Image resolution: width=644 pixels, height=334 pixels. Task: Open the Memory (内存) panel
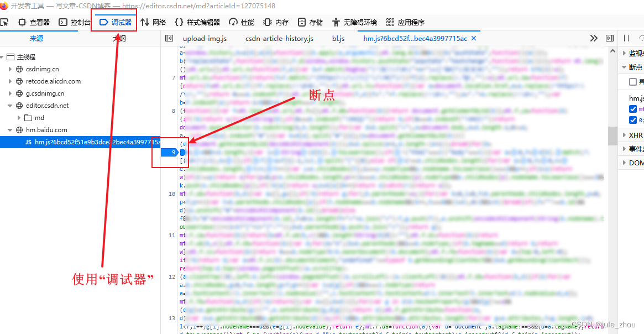pyautogui.click(x=276, y=22)
